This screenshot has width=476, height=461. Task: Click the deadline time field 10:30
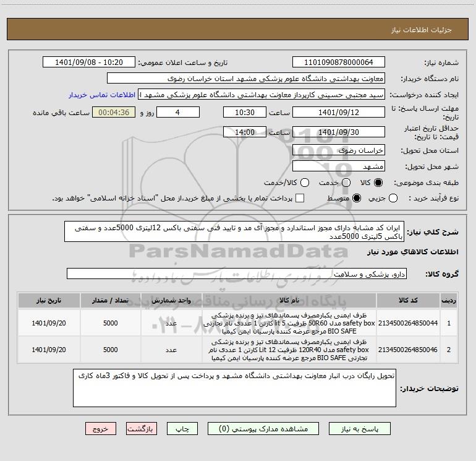[245, 113]
